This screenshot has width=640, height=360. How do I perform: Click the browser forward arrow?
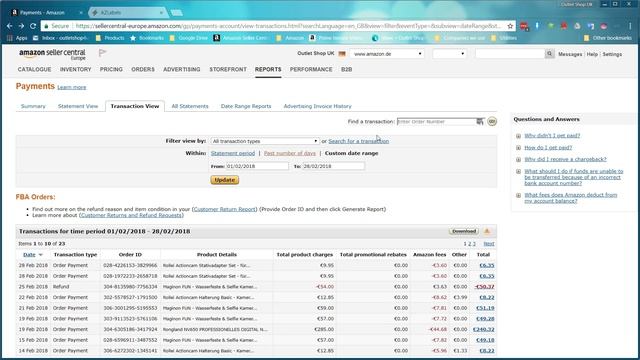pos(21,26)
